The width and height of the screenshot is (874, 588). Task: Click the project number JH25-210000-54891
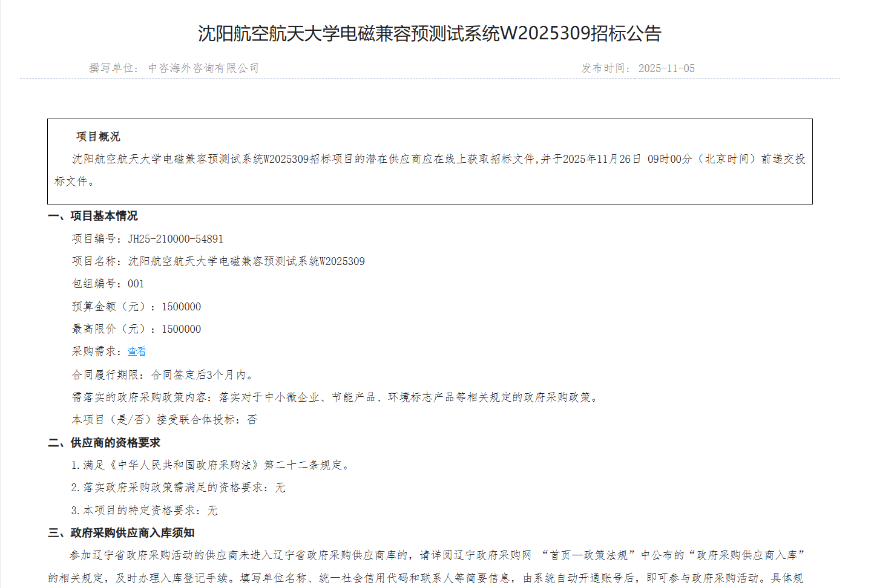(x=176, y=239)
